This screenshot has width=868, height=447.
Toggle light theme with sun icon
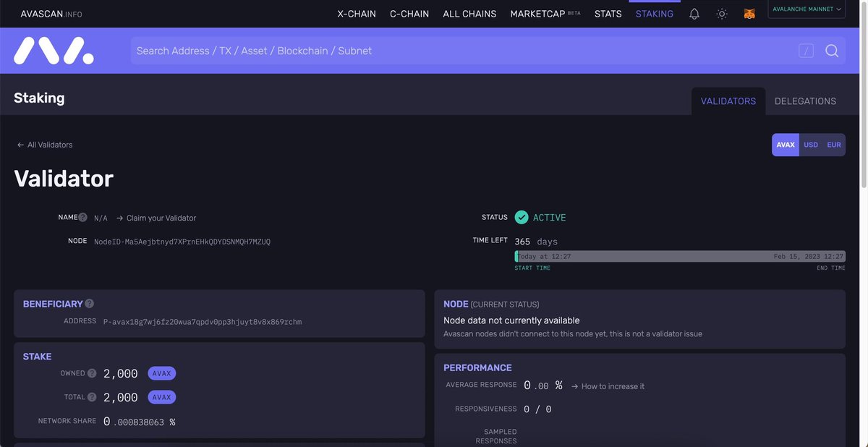coord(722,14)
